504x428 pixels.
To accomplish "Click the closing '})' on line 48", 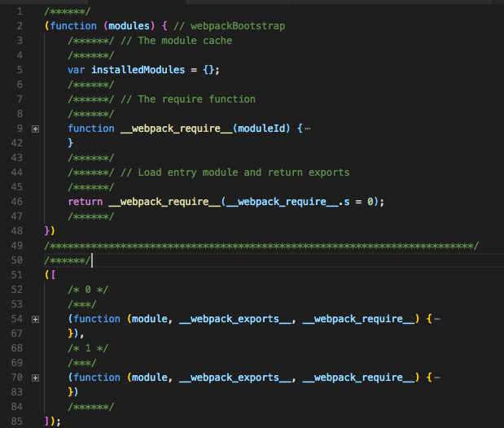I will click(x=50, y=231).
